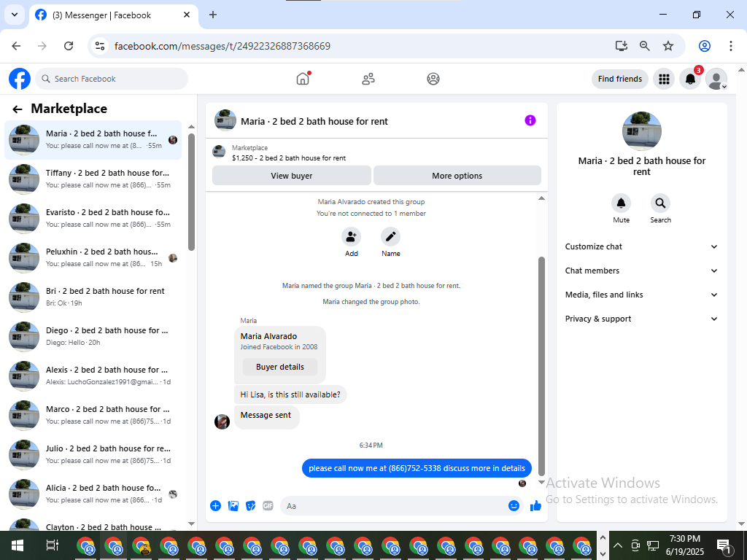The width and height of the screenshot is (747, 560).
Task: Open the Facebook menu grid icon
Action: coord(664,79)
